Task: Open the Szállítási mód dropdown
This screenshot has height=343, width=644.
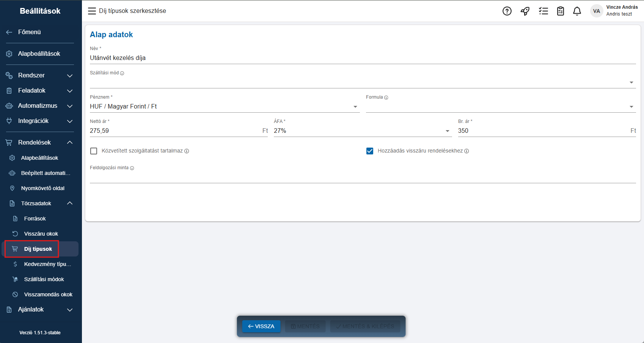Action: point(362,82)
